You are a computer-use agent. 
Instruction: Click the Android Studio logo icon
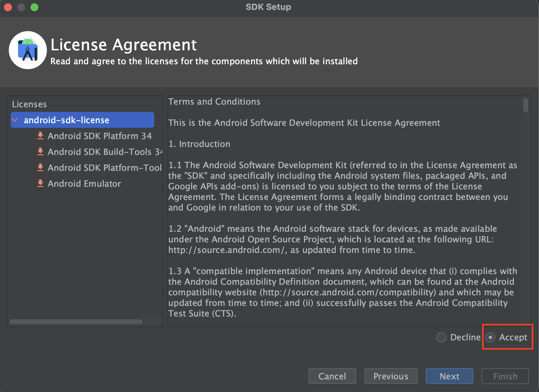tap(28, 50)
